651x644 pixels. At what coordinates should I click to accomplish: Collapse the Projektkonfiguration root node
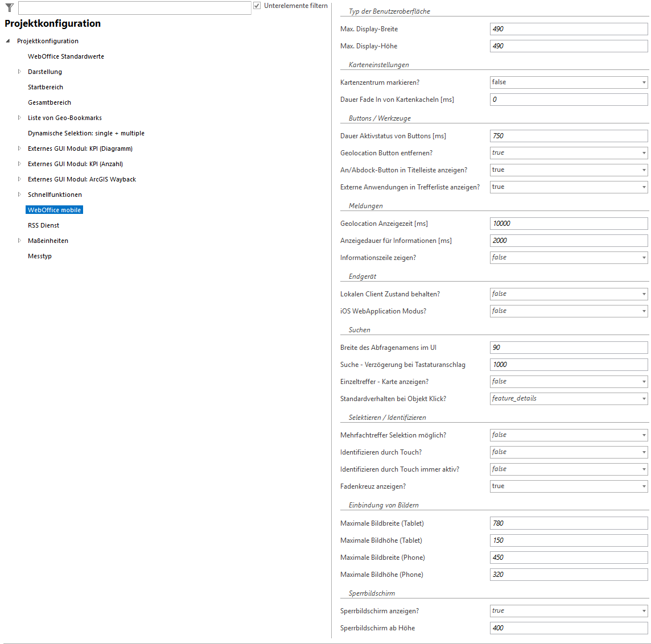click(x=8, y=41)
